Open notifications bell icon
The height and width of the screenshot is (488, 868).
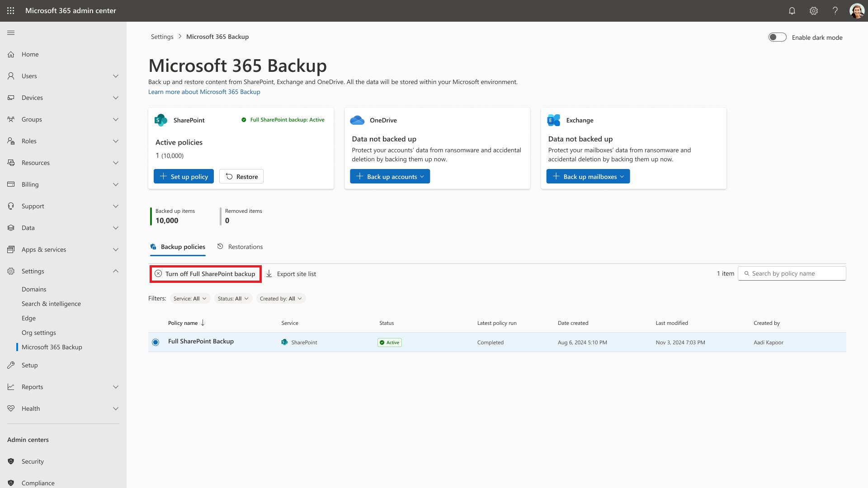point(792,11)
